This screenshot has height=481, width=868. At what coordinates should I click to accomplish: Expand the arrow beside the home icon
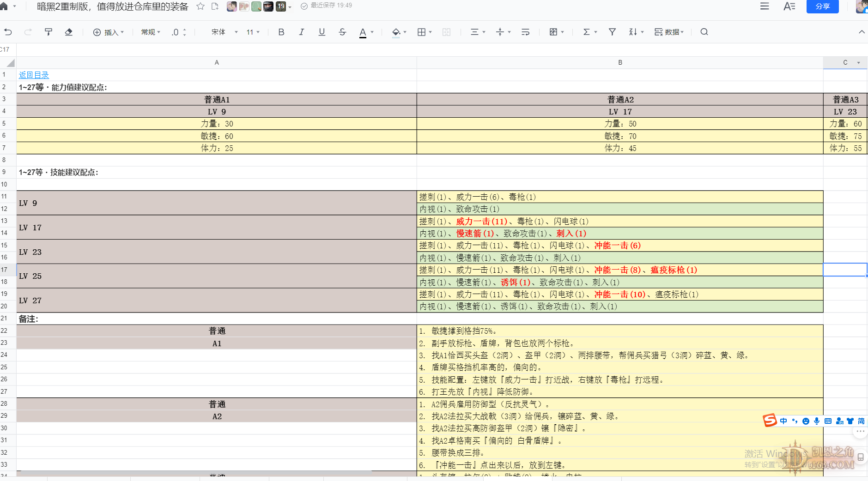pos(15,6)
